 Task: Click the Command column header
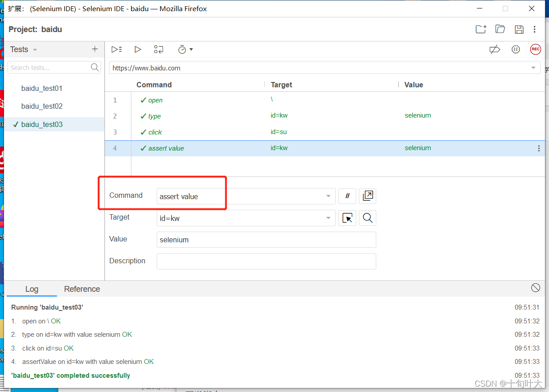[154, 85]
